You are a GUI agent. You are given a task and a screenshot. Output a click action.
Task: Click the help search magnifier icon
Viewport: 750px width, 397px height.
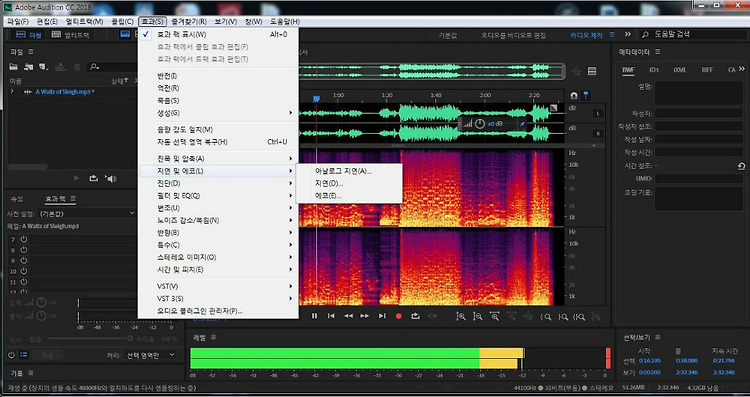coord(645,34)
